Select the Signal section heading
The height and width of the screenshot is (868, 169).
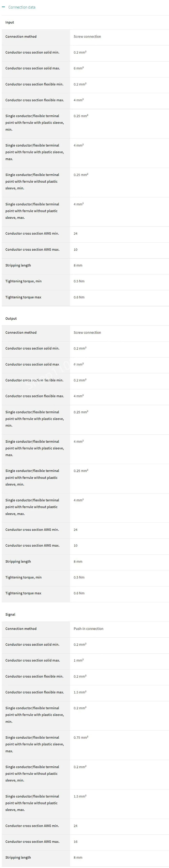tap(10, 614)
